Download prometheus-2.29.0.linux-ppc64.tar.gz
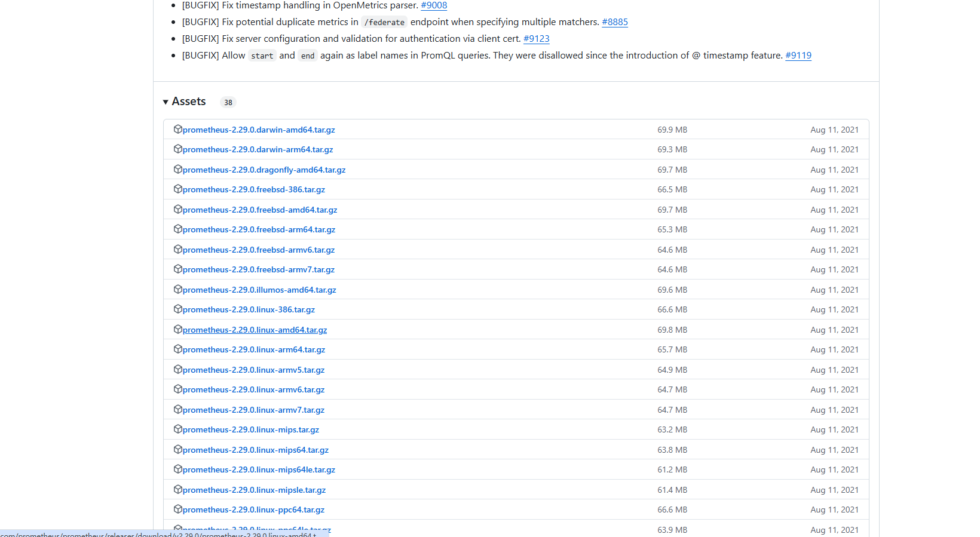 click(x=254, y=510)
